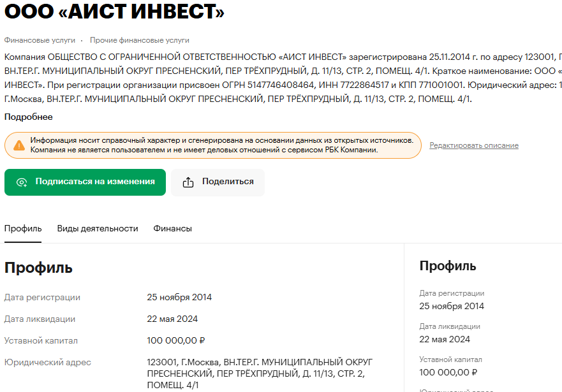Click sidebar label Уставной капитал
Screen dimensions: 562x392
(450, 359)
